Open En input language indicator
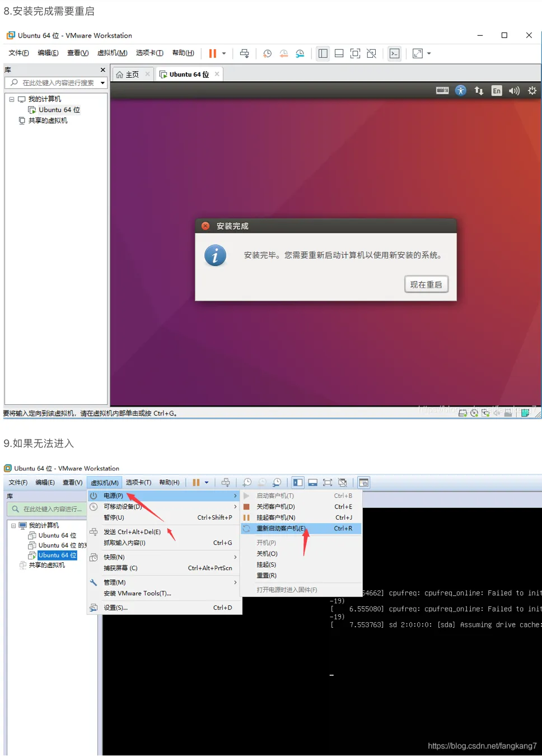The height and width of the screenshot is (756, 542). [497, 91]
